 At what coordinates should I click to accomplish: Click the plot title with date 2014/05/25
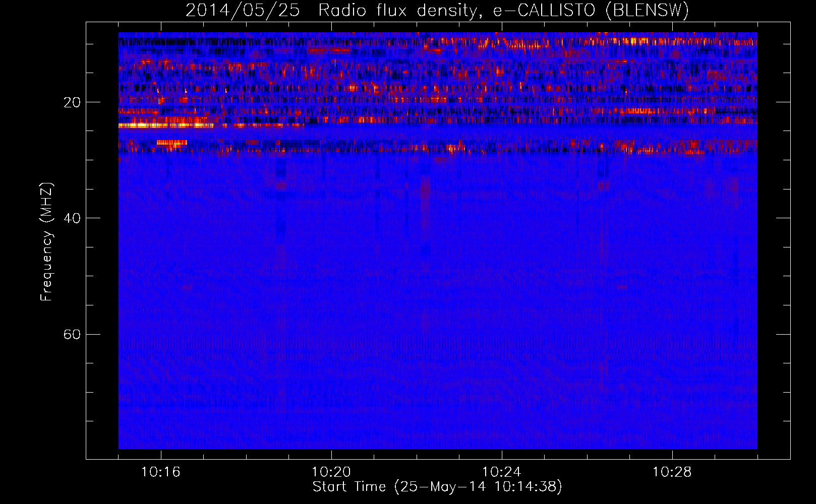(437, 11)
